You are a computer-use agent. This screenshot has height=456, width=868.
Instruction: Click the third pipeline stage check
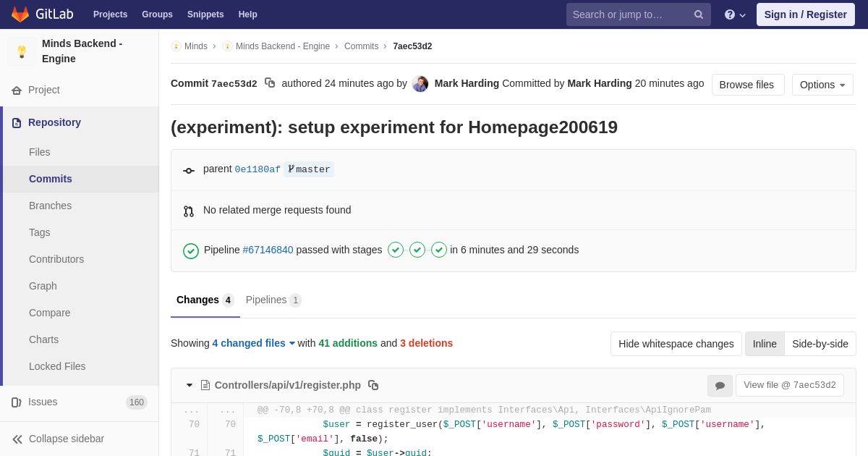(439, 250)
